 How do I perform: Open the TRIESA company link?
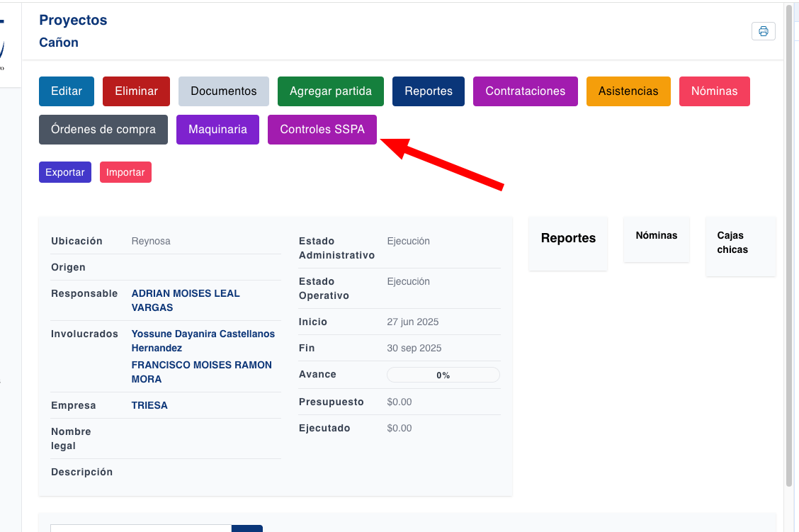(149, 405)
